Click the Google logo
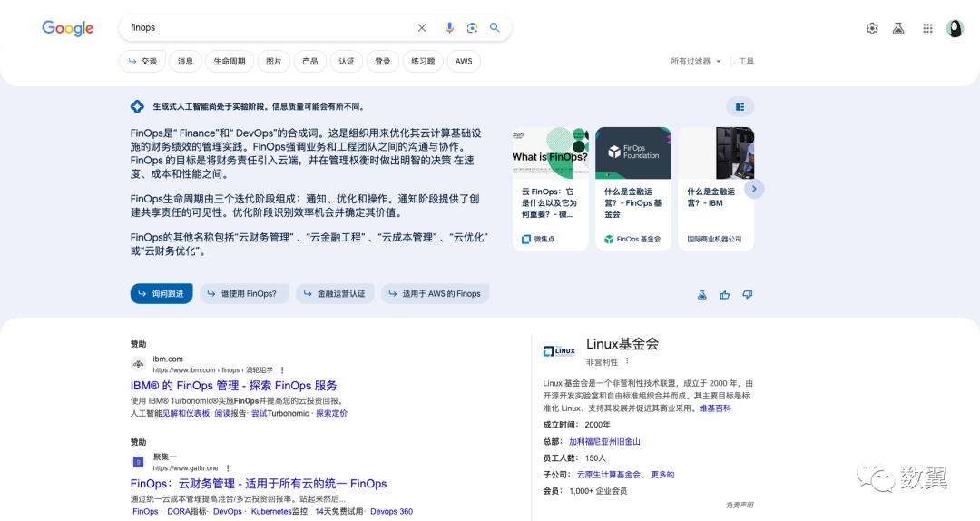The width and height of the screenshot is (980, 521). 67,28
